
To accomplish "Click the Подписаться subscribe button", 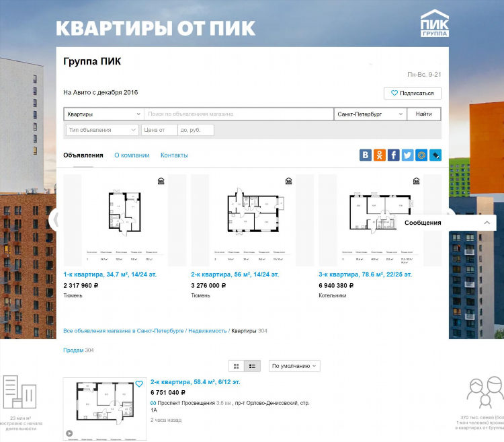I will (x=413, y=94).
